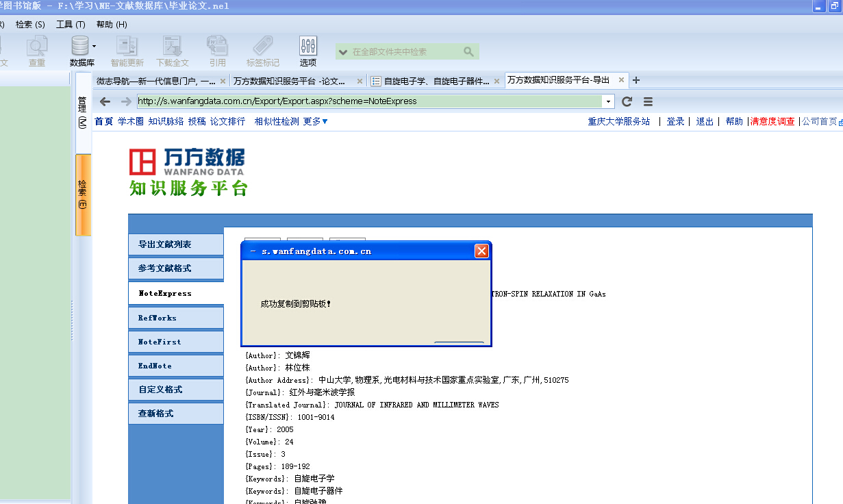The height and width of the screenshot is (504, 843).
Task: Click the 查重 duplicate check toolbar icon
Action: coord(37,51)
